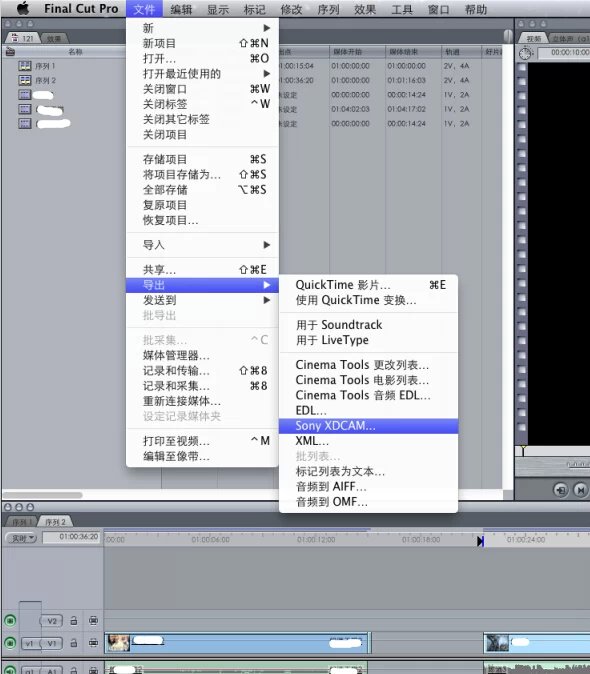
Task: Select 打印至视频... menu item
Action: point(202,441)
